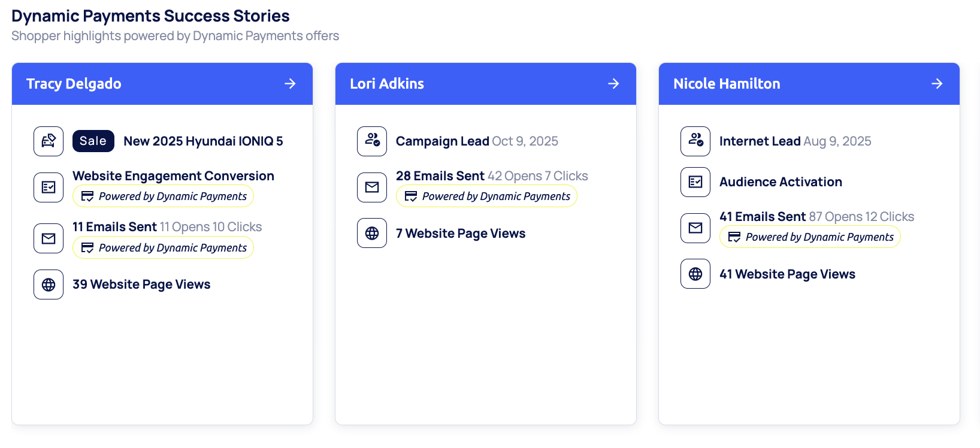Screen dimensions: 980x448
Task: Click the Lori Adkins card header name
Action: point(387,84)
